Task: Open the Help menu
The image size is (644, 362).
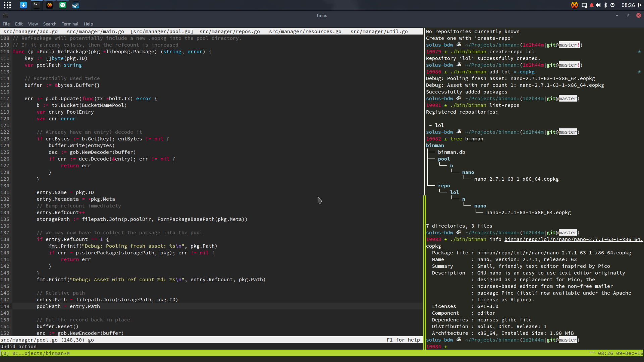Action: click(89, 24)
